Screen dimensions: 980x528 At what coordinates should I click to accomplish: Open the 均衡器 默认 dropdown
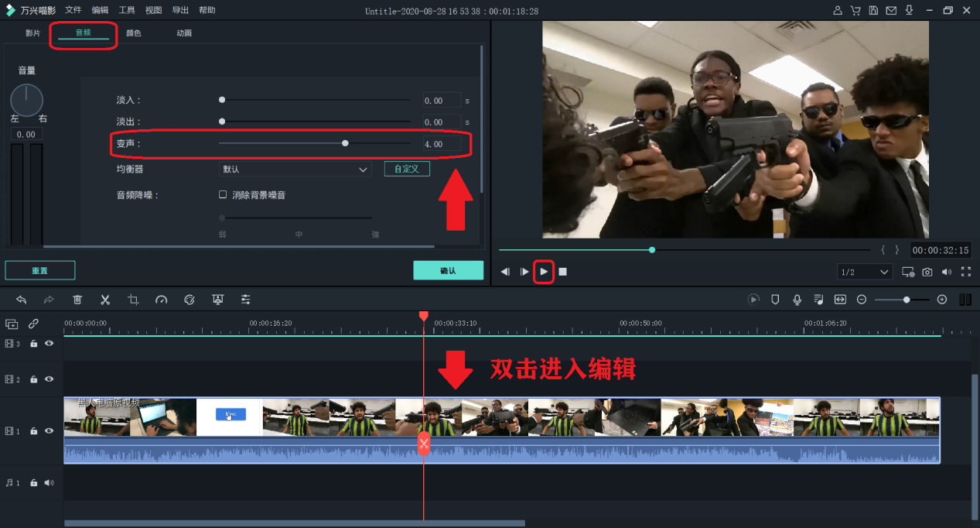tap(295, 169)
